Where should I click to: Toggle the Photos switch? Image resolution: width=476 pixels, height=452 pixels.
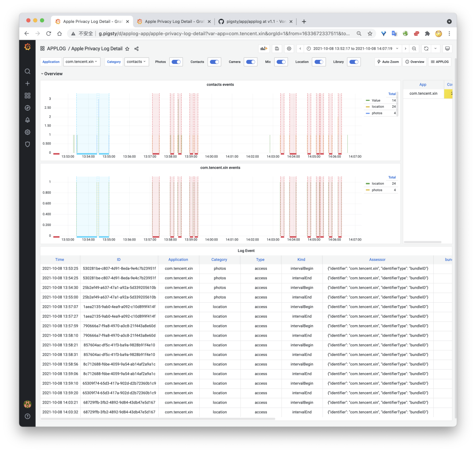pos(176,62)
